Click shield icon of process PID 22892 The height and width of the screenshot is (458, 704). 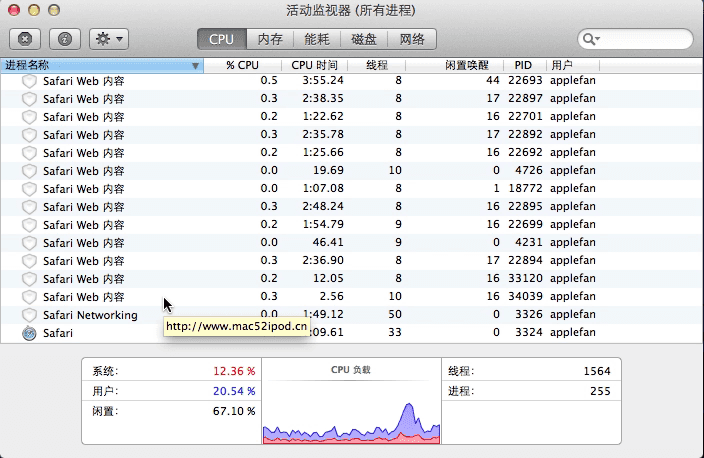(29, 135)
